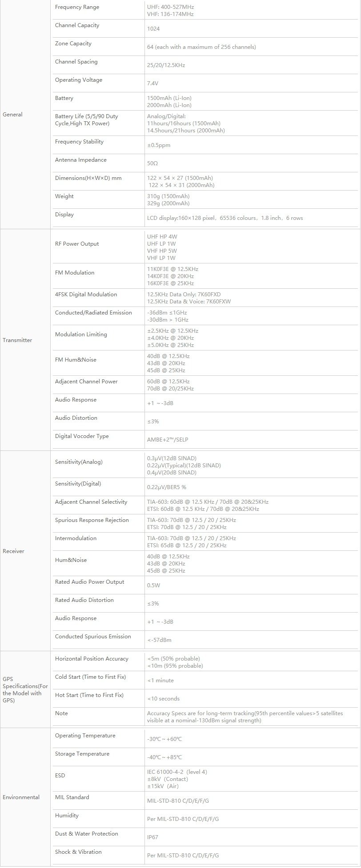Select the Sensitivity(Digital) row label
The width and height of the screenshot is (361, 868).
[78, 484]
